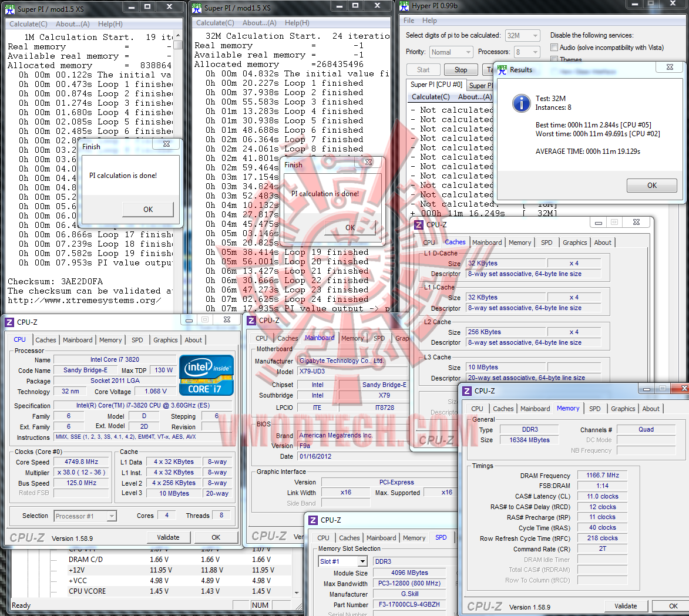This screenshot has width=689, height=616.
Task: Click the Stop button in Hyper PI
Action: pyautogui.click(x=461, y=70)
